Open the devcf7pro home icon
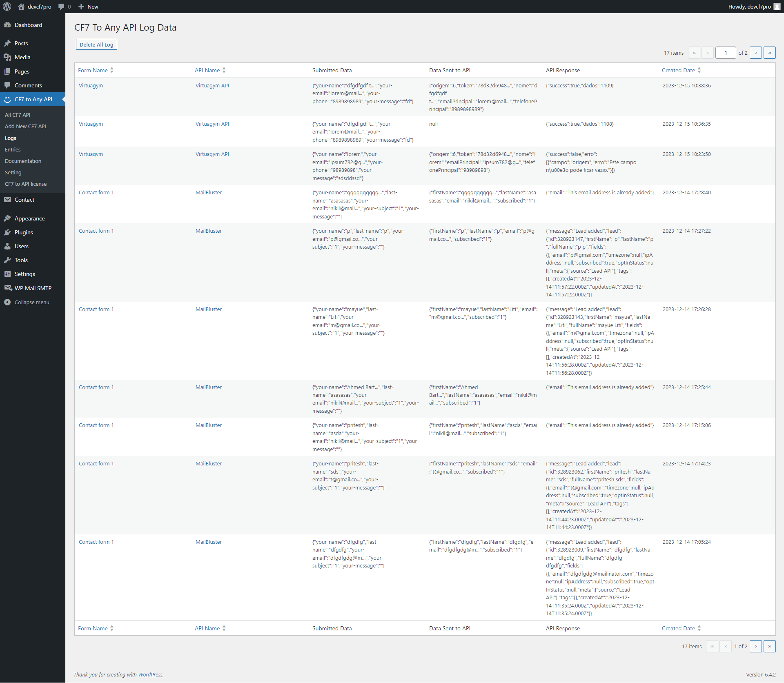Image resolution: width=784 pixels, height=683 pixels. click(x=21, y=7)
